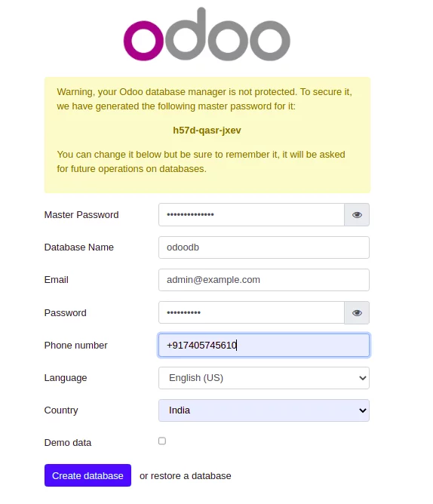This screenshot has width=433, height=504.
Task: Click the yellow warning message box
Action: (207, 135)
